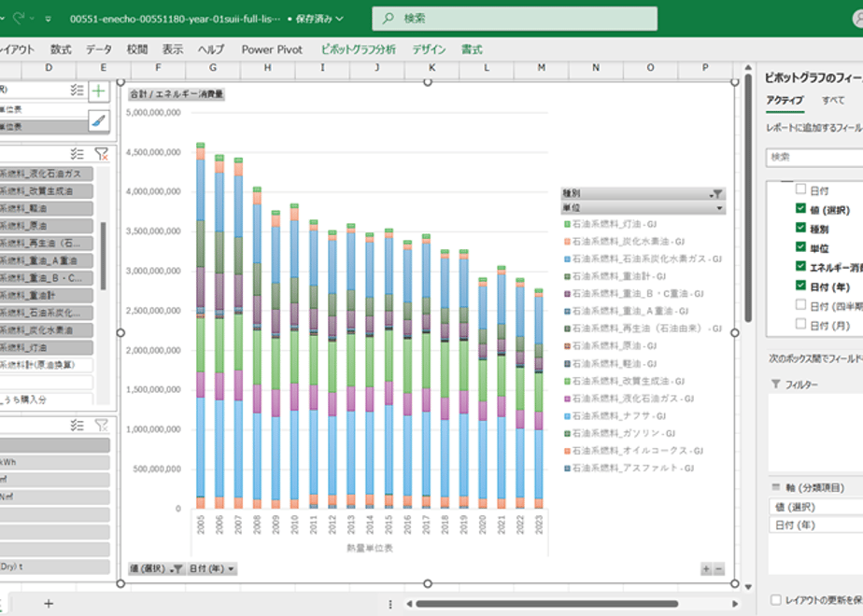Open the 種別 legend filter dropdown
863x616 pixels.
coord(716,193)
